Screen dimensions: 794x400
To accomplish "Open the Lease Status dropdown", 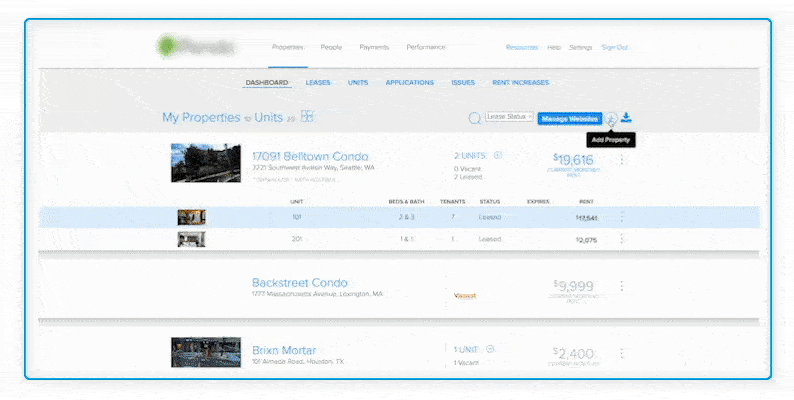I will 509,117.
